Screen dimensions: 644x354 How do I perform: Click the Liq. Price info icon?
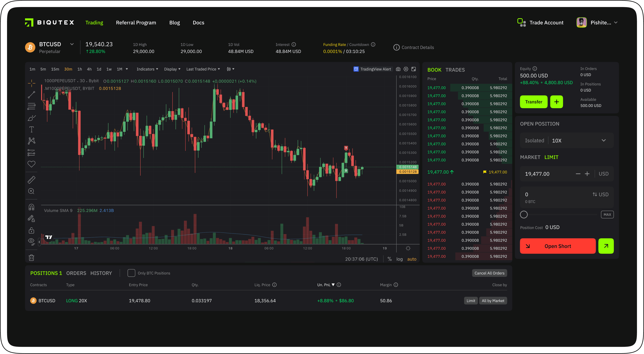click(275, 285)
